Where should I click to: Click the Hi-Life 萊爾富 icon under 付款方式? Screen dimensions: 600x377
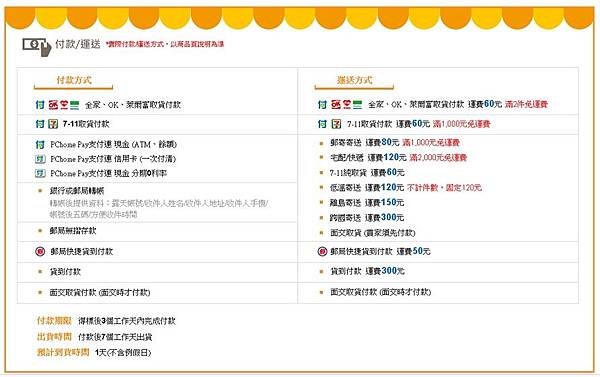point(64,104)
